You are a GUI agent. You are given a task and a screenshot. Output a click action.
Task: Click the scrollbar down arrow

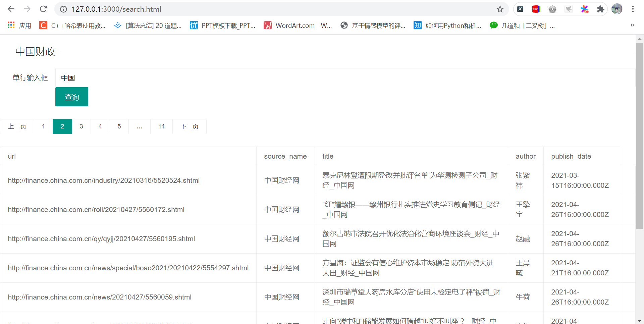click(640, 321)
